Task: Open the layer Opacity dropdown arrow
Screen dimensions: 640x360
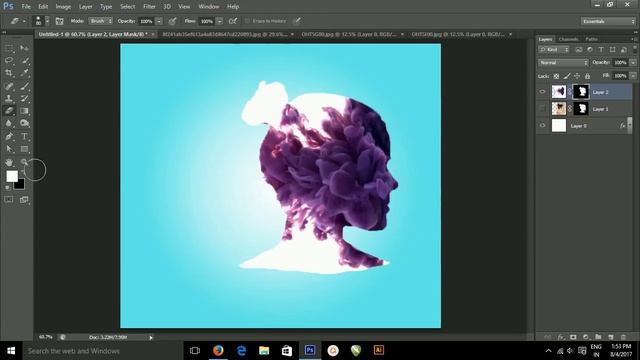Action: 633,63
